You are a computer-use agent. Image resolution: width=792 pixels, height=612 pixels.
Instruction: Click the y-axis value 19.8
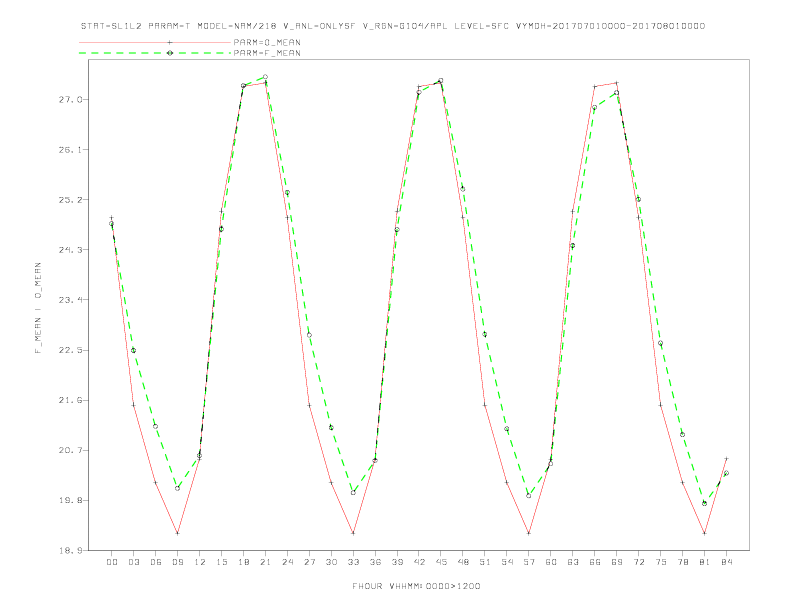(70, 500)
